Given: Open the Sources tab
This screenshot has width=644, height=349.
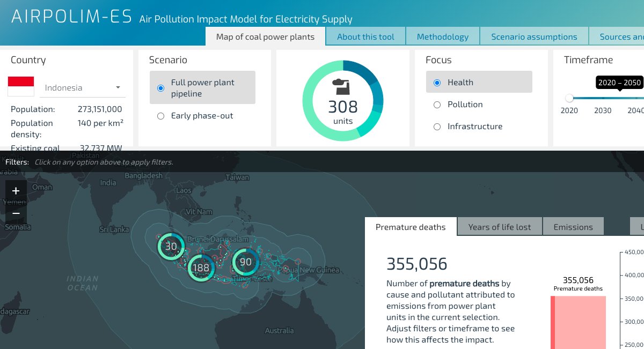Looking at the screenshot, I should point(616,37).
